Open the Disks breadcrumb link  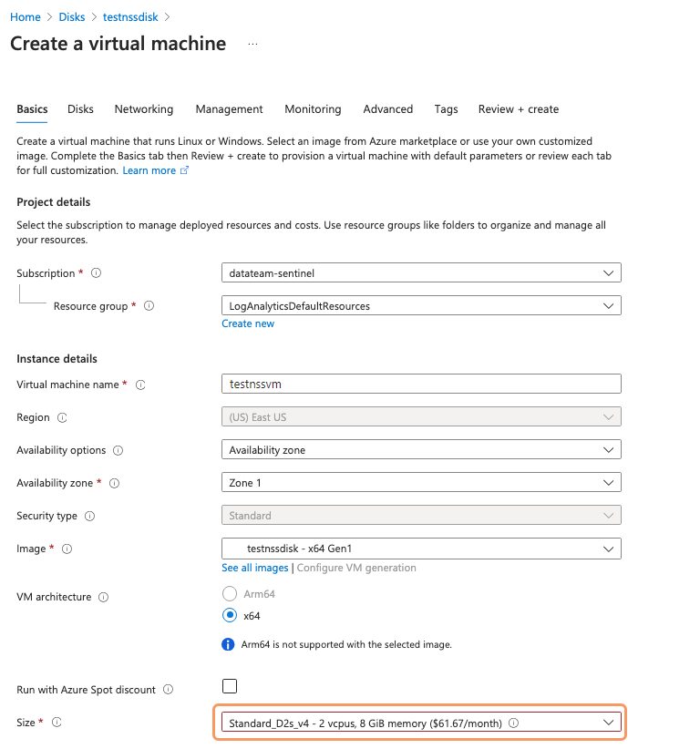tap(71, 16)
